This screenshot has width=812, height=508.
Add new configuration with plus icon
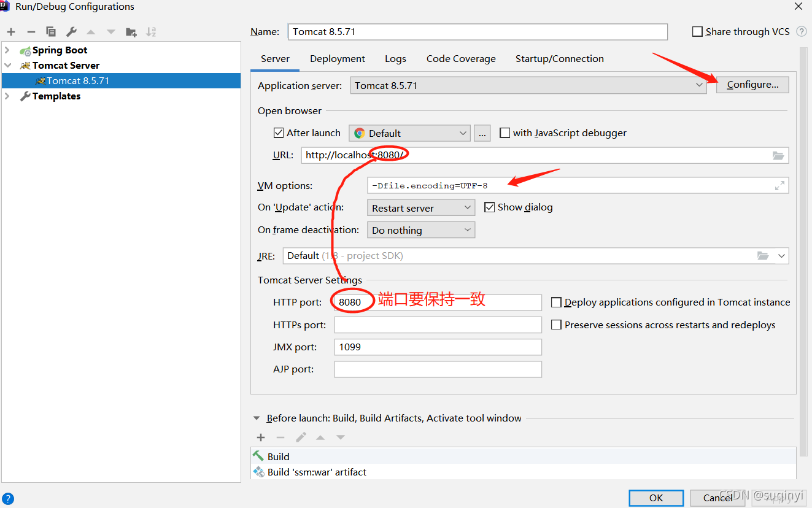click(x=11, y=32)
